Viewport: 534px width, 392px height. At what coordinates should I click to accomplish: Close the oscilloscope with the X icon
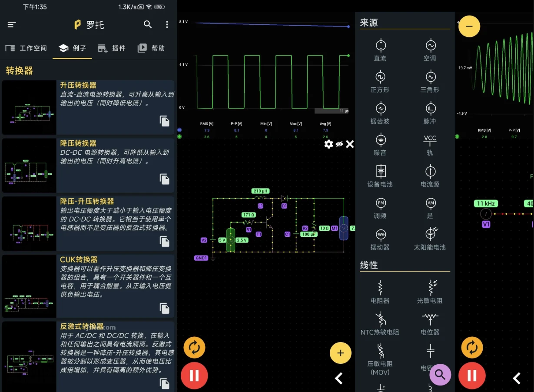pyautogui.click(x=350, y=144)
